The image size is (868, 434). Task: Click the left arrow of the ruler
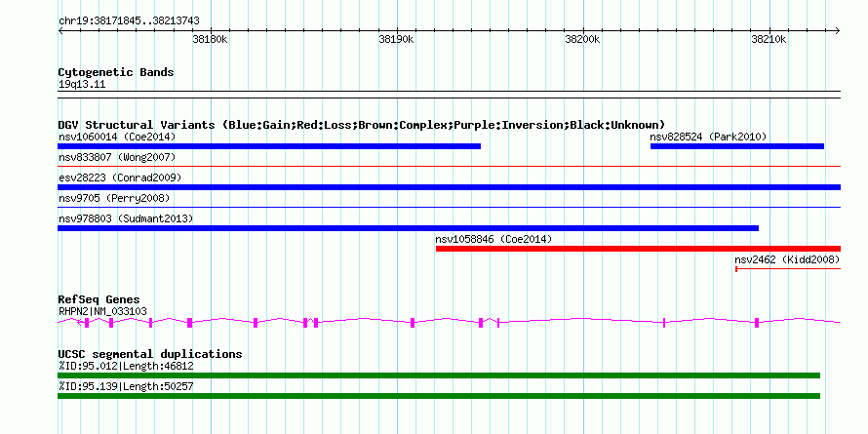(60, 30)
